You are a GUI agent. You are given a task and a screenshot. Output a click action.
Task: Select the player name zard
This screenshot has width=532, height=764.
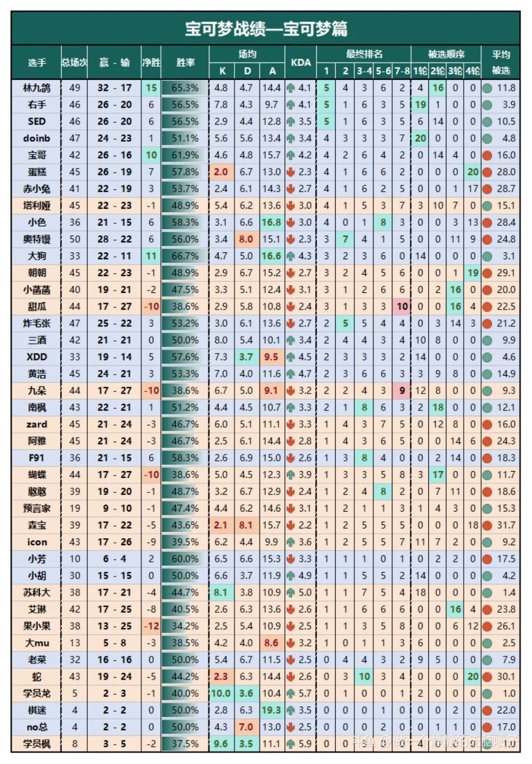[36, 425]
